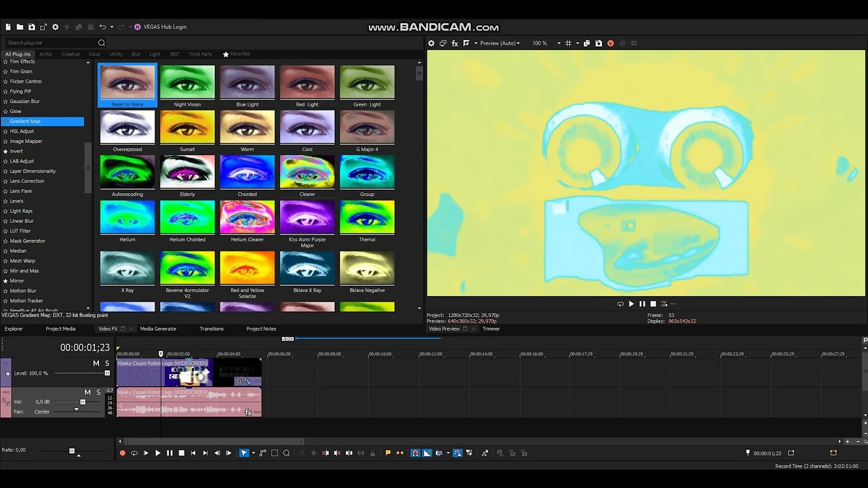Viewport: 868px width, 488px height.
Task: Open the Render As export icon
Action: pyautogui.click(x=43, y=27)
